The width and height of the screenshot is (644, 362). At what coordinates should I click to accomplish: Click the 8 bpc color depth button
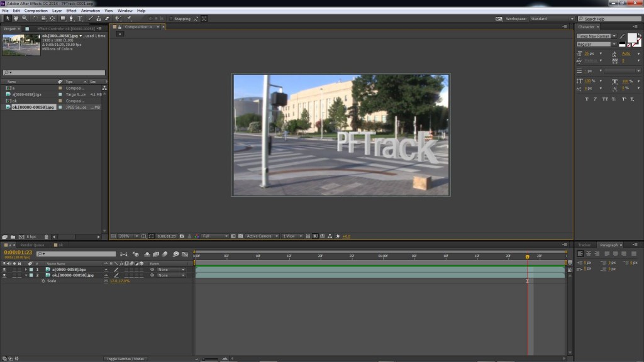coord(31,237)
